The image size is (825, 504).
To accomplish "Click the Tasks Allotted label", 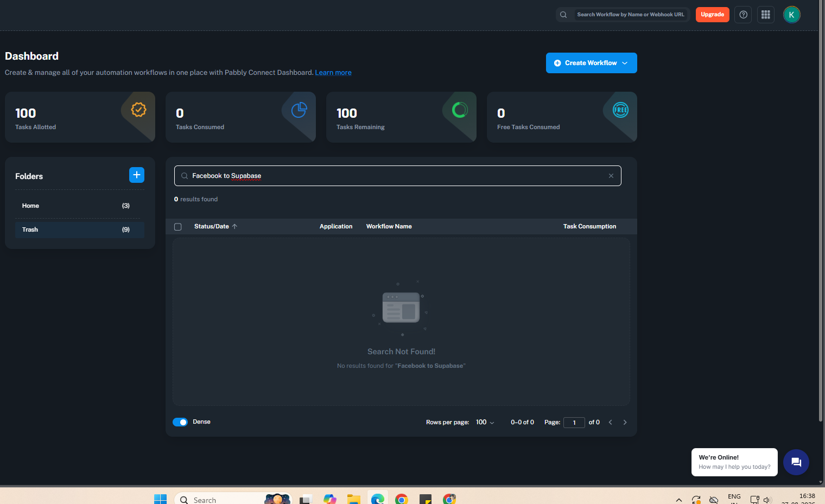I will pyautogui.click(x=35, y=127).
